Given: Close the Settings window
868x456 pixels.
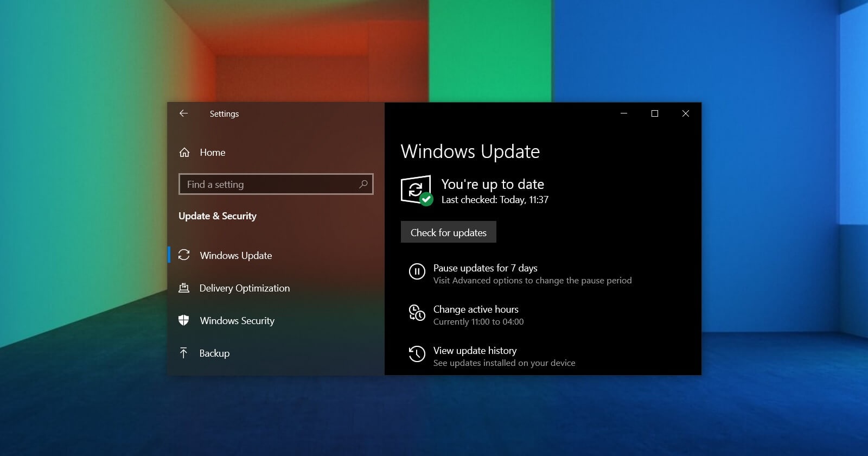Looking at the screenshot, I should click(686, 113).
